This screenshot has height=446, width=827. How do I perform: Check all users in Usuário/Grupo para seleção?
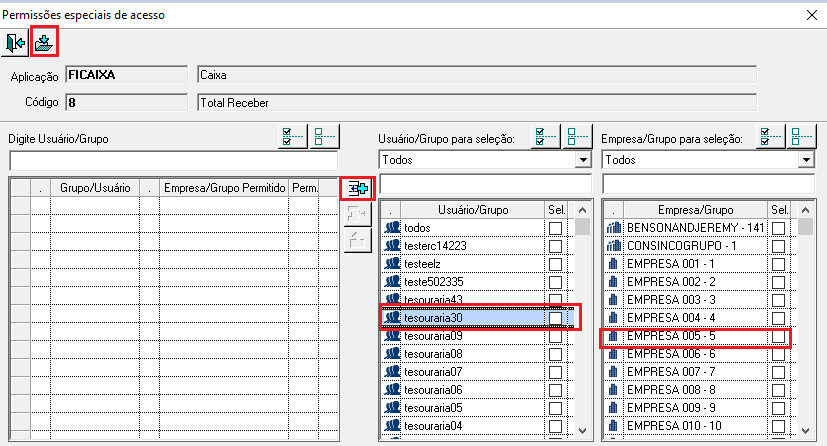(545, 137)
